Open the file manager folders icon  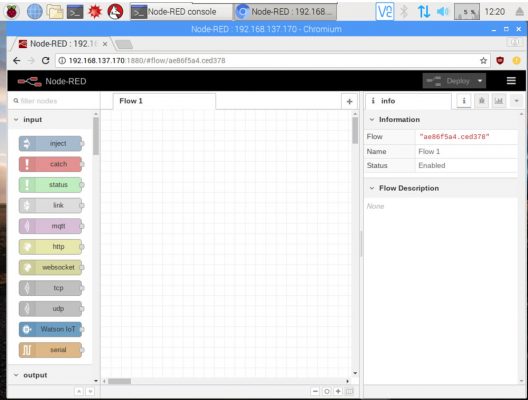[55, 11]
